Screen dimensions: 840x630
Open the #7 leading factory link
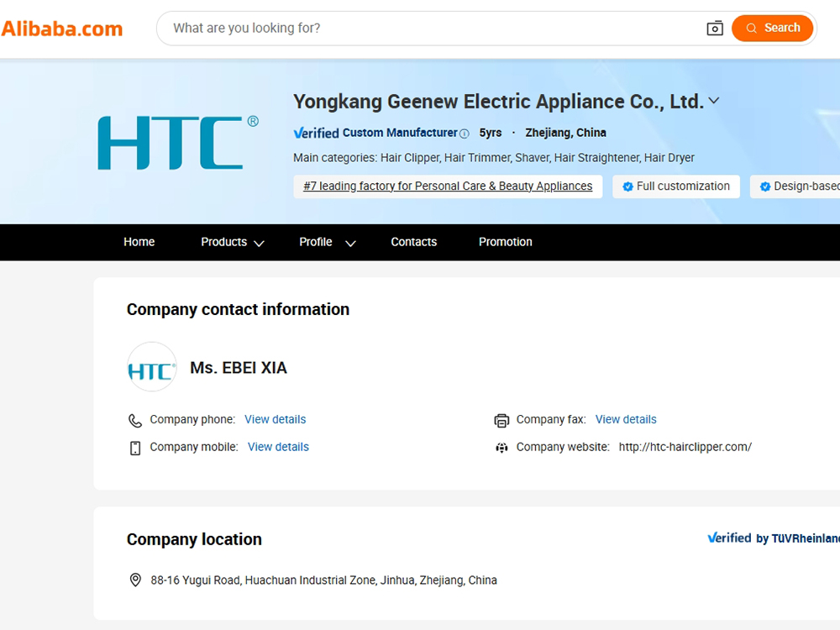coord(448,186)
